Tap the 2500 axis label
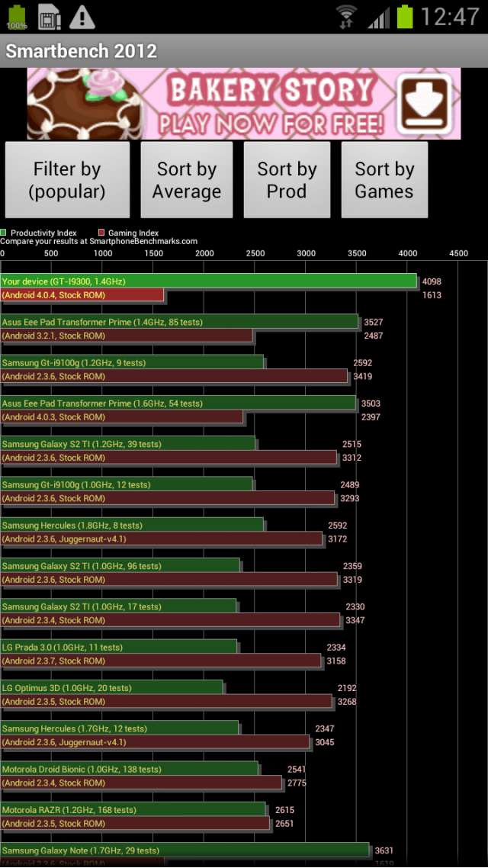This screenshot has width=488, height=868. pos(255,253)
